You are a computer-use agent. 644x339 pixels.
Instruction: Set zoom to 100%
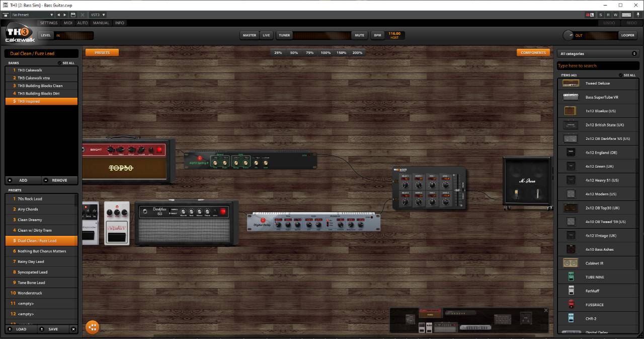point(326,53)
